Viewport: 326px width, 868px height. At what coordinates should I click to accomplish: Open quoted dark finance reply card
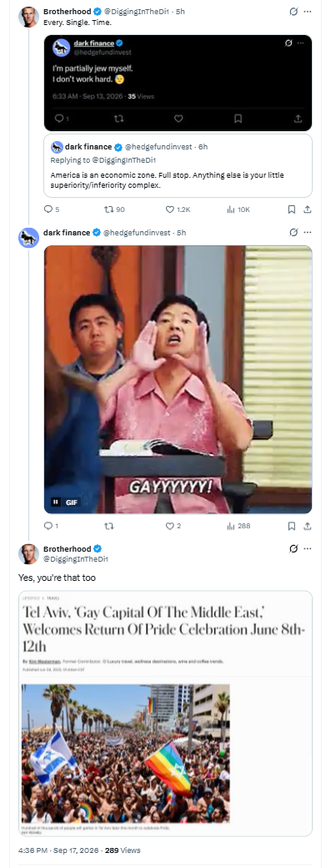pyautogui.click(x=178, y=166)
